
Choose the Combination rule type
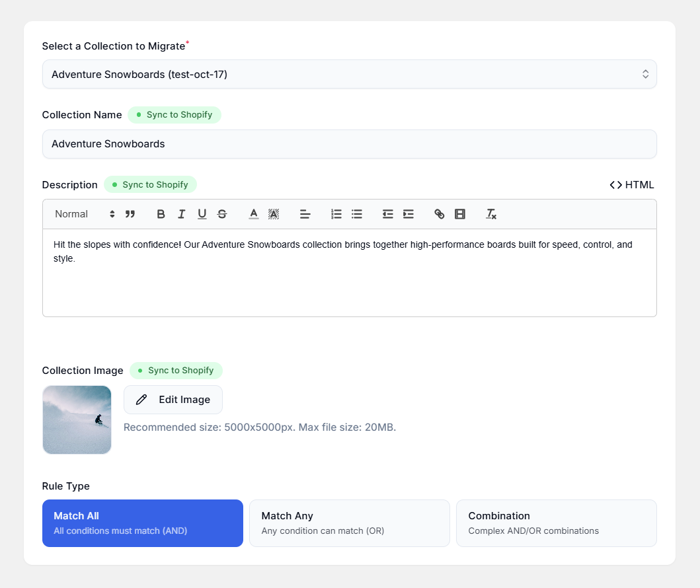pyautogui.click(x=556, y=523)
